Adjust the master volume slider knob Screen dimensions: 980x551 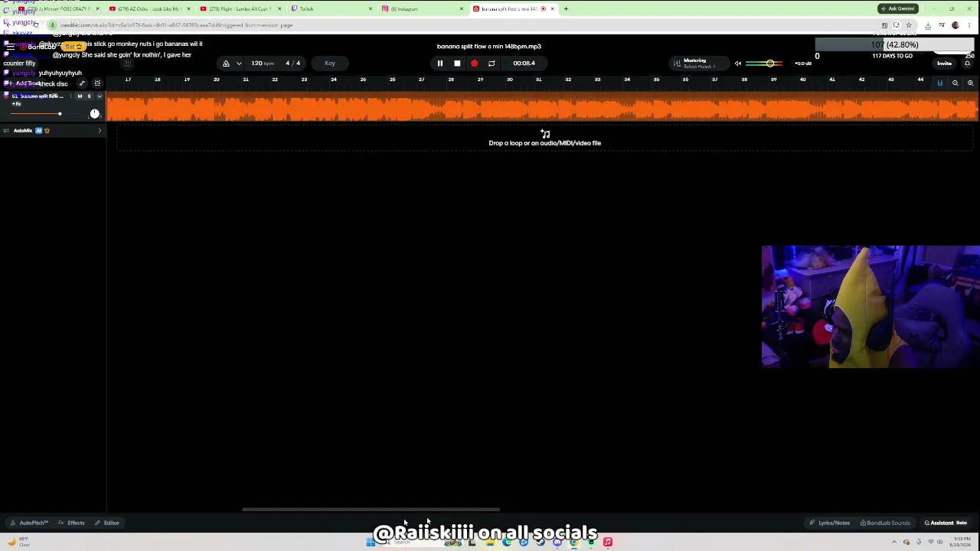770,64
